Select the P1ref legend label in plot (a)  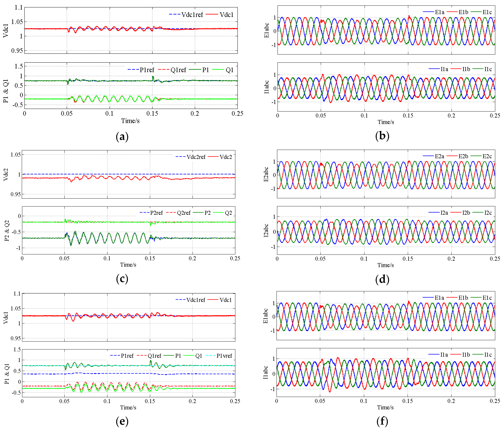point(147,70)
